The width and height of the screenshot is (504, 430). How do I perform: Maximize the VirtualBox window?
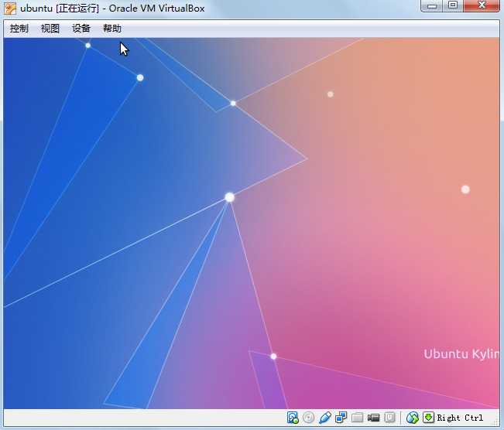(453, 5)
